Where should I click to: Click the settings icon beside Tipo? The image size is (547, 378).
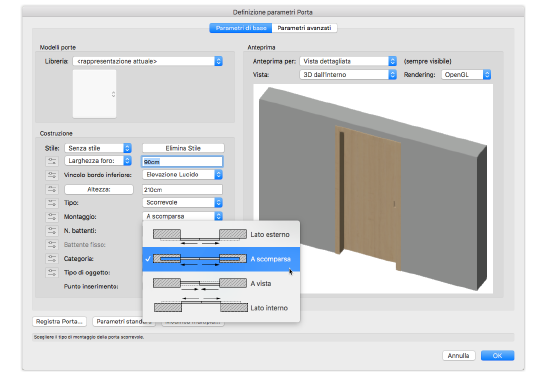point(52,203)
